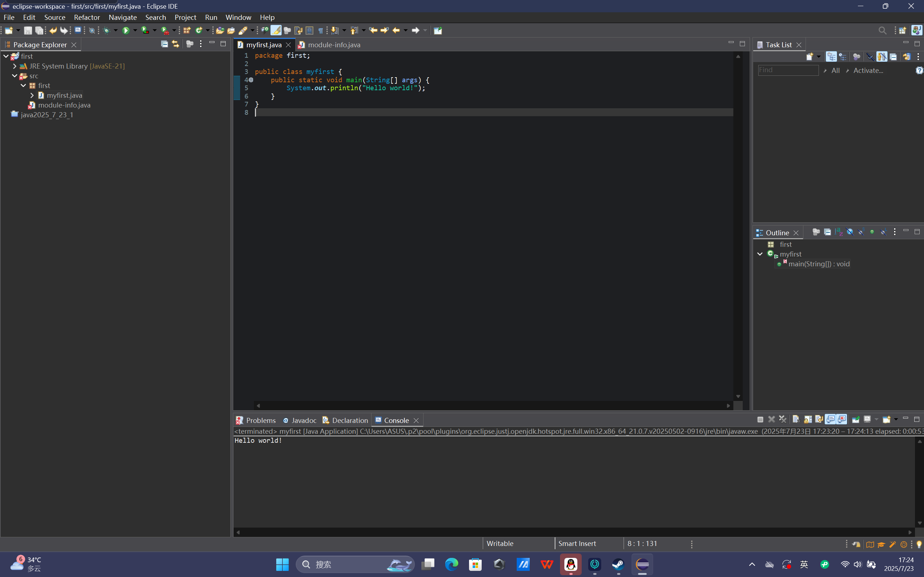Toggle Link with Editor in Package Explorer
924x577 pixels.
click(175, 44)
